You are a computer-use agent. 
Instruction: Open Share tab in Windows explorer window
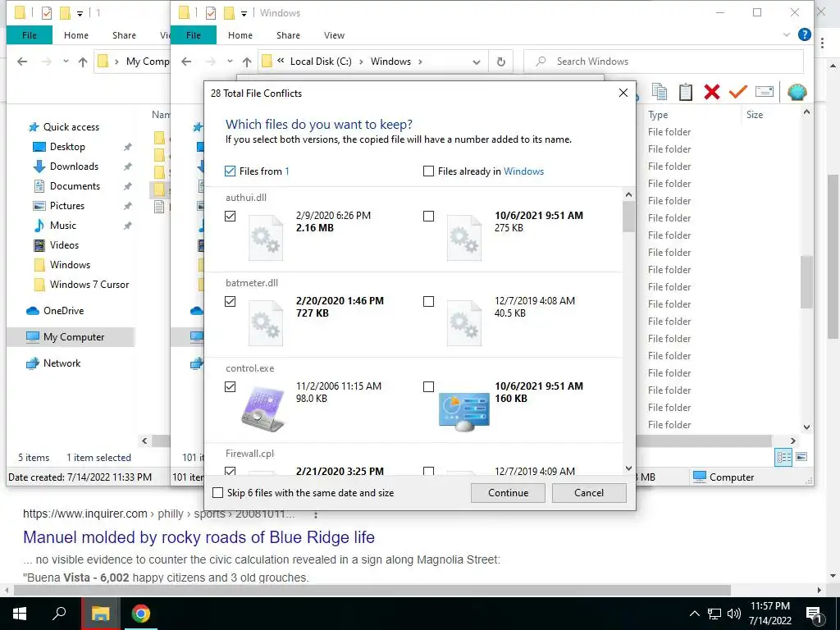pyautogui.click(x=288, y=35)
